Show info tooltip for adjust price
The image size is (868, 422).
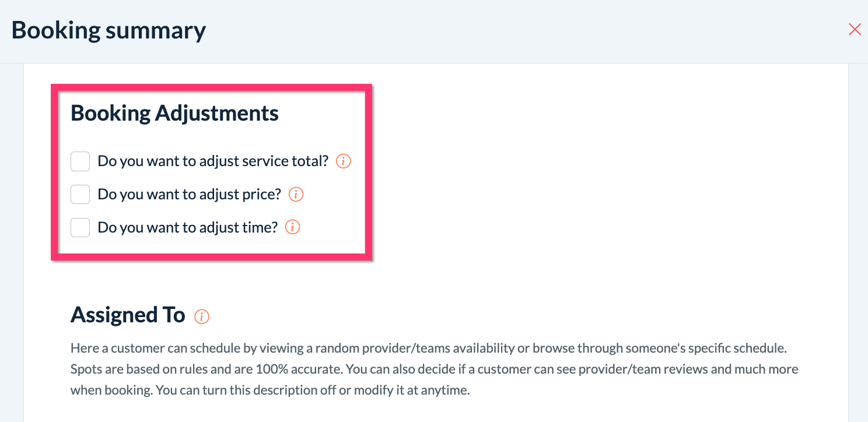pos(296,194)
